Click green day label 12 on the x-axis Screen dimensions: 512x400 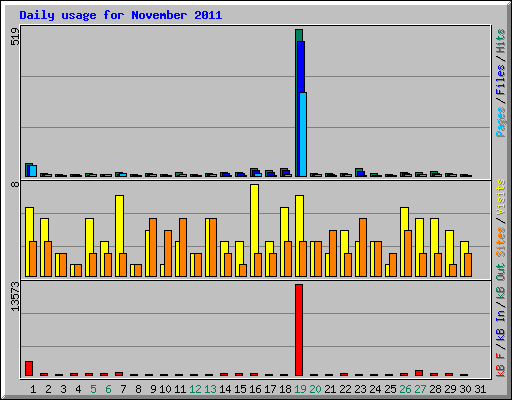pos(195,389)
